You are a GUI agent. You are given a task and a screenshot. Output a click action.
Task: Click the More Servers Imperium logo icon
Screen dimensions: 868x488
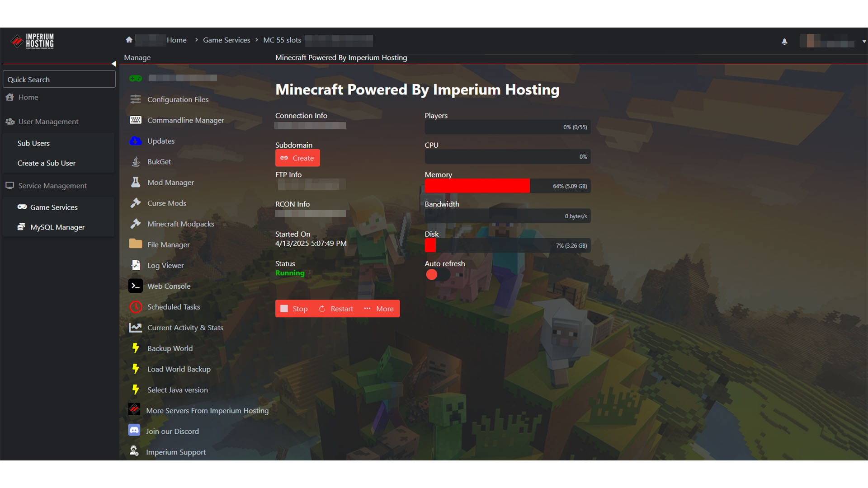[x=134, y=409]
